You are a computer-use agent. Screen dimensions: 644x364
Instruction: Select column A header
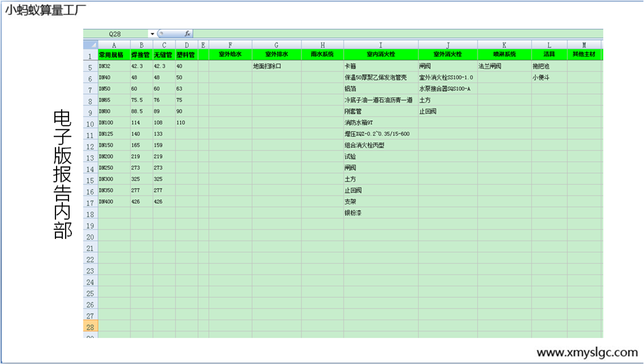click(x=114, y=45)
